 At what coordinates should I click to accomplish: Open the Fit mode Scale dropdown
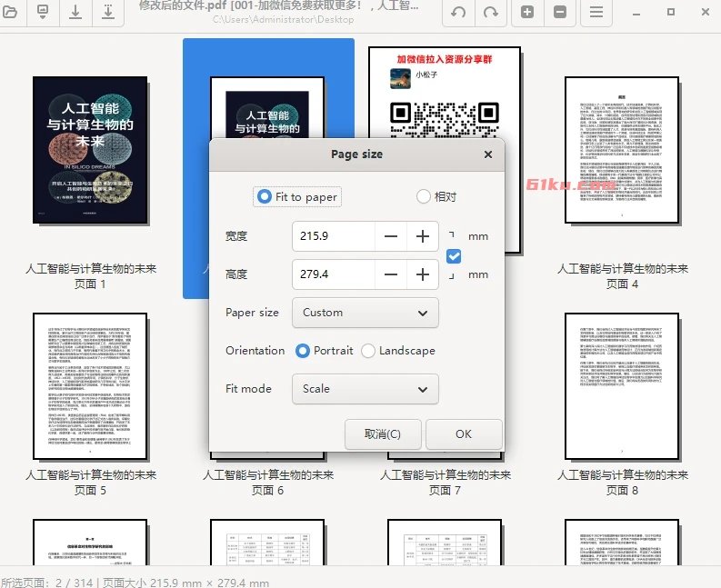click(x=366, y=389)
